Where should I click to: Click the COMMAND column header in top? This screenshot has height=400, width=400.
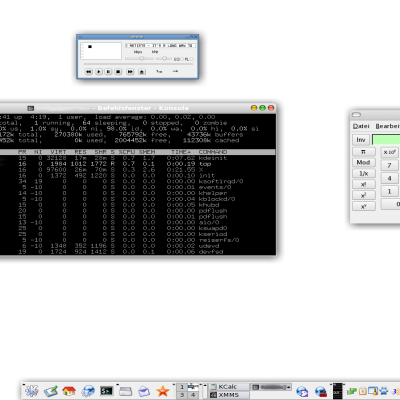213,152
